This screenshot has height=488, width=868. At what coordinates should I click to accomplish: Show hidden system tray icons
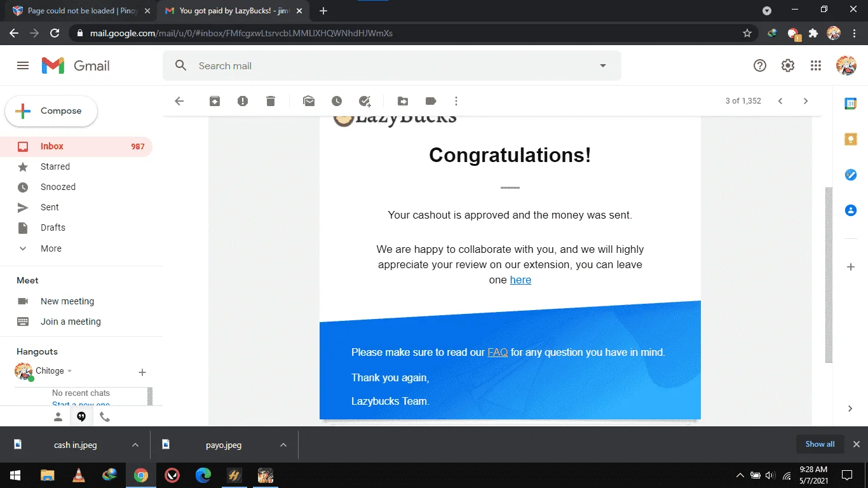[x=740, y=475]
